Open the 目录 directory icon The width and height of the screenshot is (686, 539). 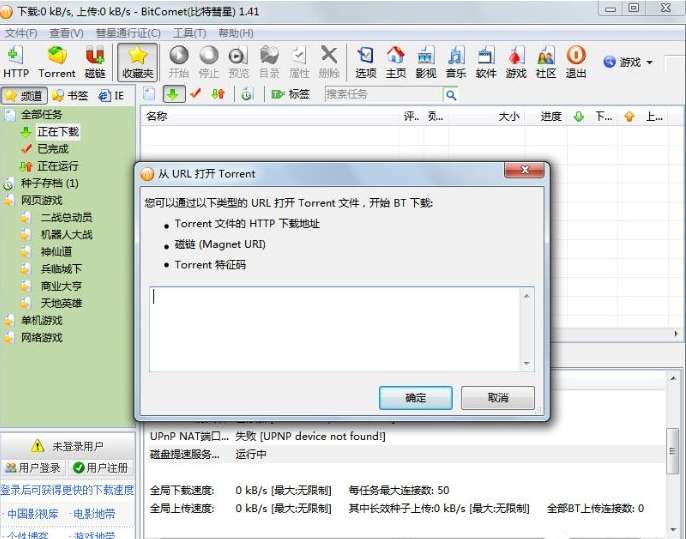coord(269,62)
